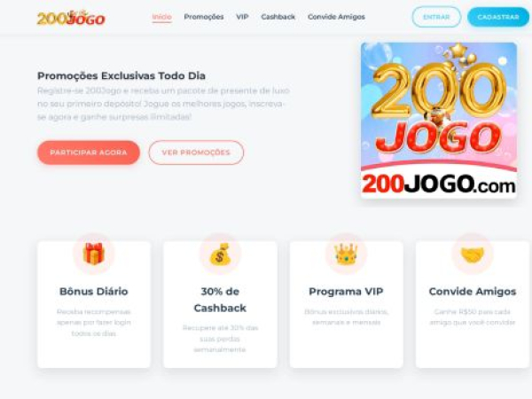Screen dimensions: 532x399
Task: Click the CADASTRAR sign-up button
Action: pos(498,17)
